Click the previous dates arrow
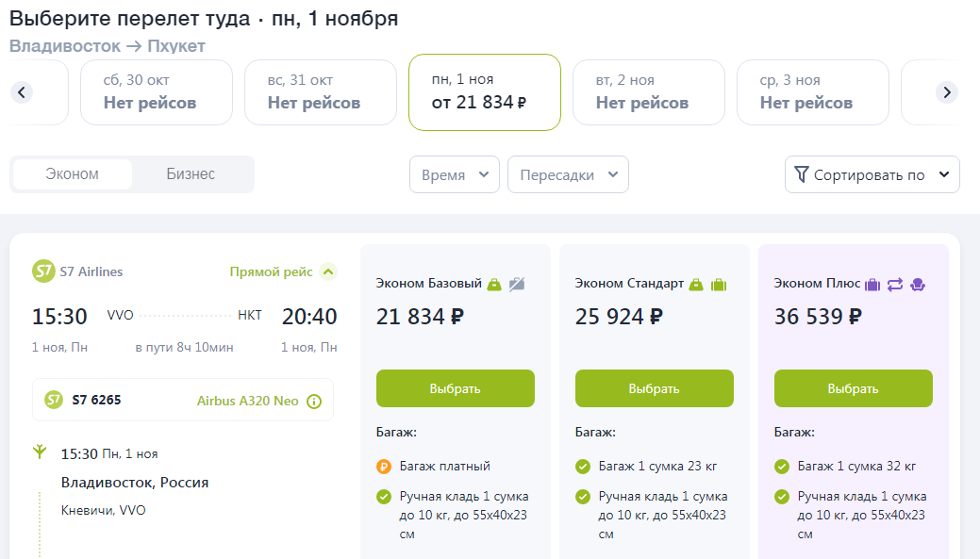Viewport: 980px width, 559px height. click(x=22, y=92)
